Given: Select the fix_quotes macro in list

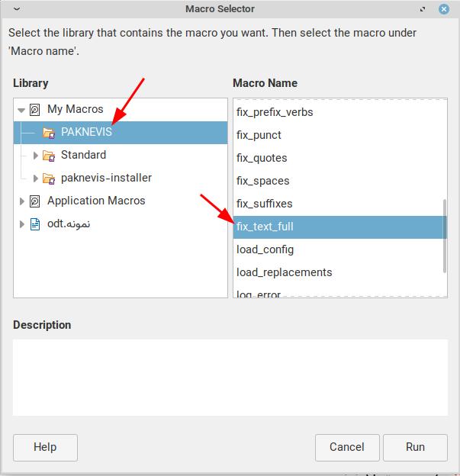Looking at the screenshot, I should (x=262, y=158).
